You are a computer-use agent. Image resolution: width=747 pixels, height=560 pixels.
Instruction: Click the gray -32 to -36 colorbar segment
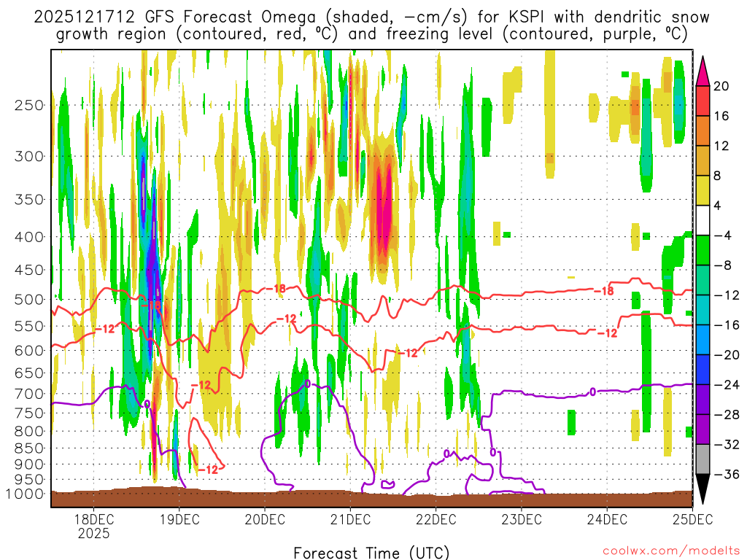click(x=703, y=459)
